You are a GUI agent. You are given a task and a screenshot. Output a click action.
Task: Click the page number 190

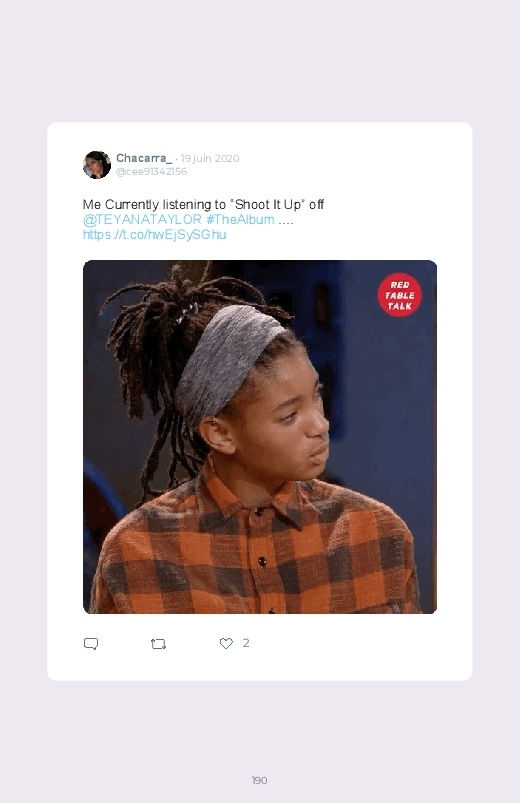click(259, 780)
